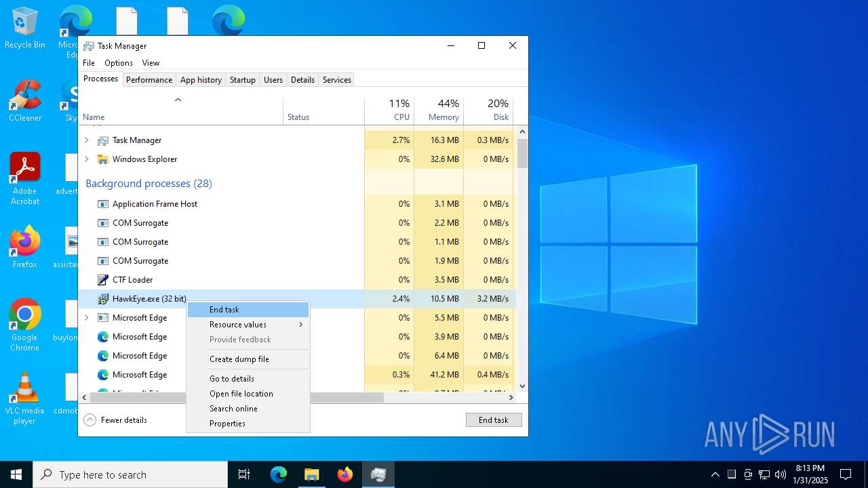Open Properties from the context menu
This screenshot has height=488, width=868.
[x=248, y=424]
